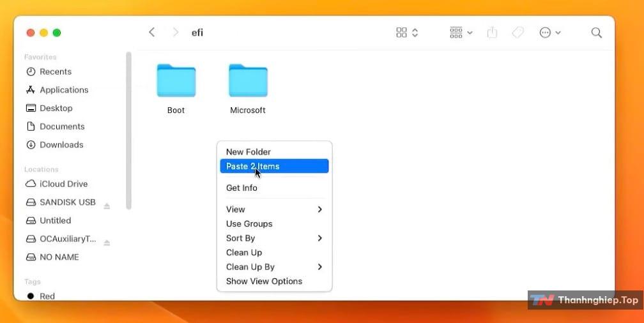Choose Use Groups menu item
Image resolution: width=644 pixels, height=323 pixels.
pyautogui.click(x=274, y=223)
